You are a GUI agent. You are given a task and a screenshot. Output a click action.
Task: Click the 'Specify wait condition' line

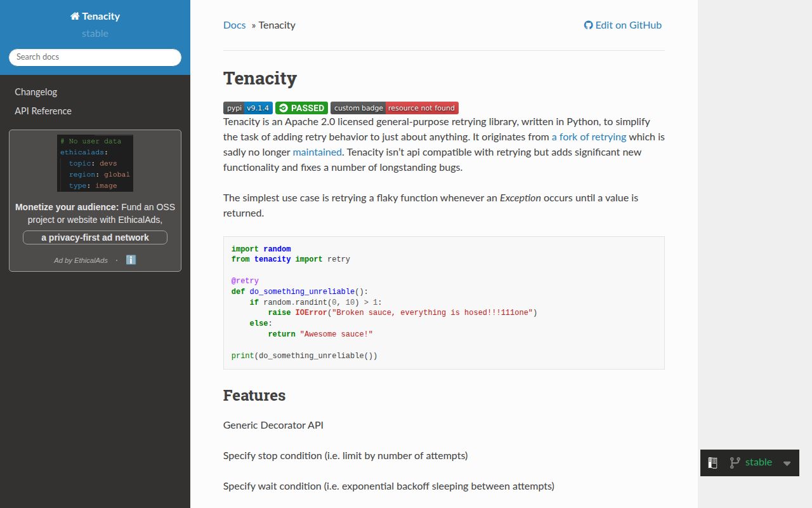click(x=389, y=486)
